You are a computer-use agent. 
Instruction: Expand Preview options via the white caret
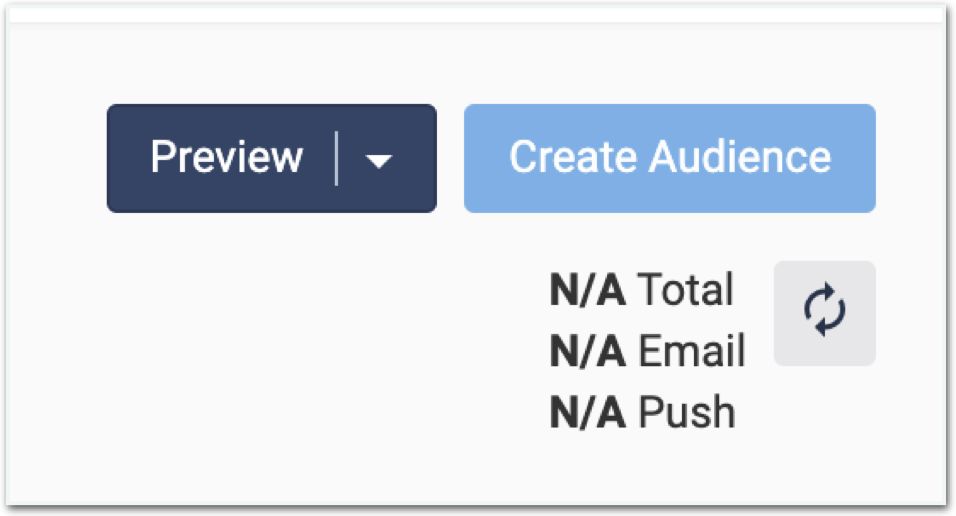coord(379,160)
